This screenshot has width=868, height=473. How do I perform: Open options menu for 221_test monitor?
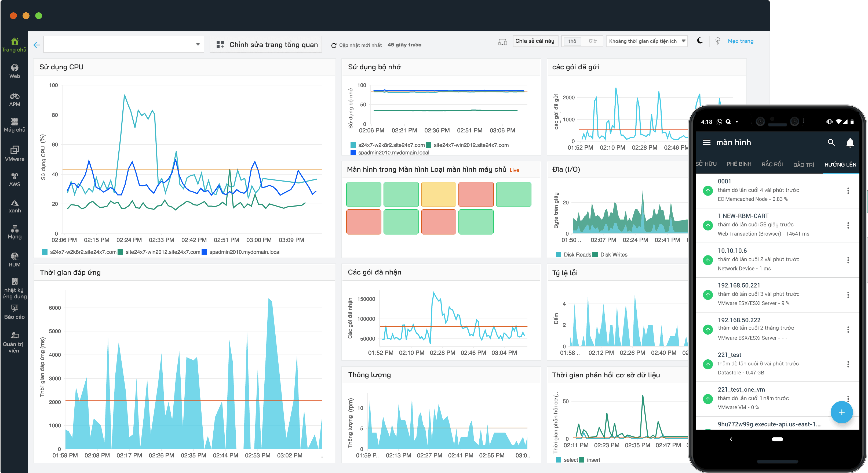[848, 364]
